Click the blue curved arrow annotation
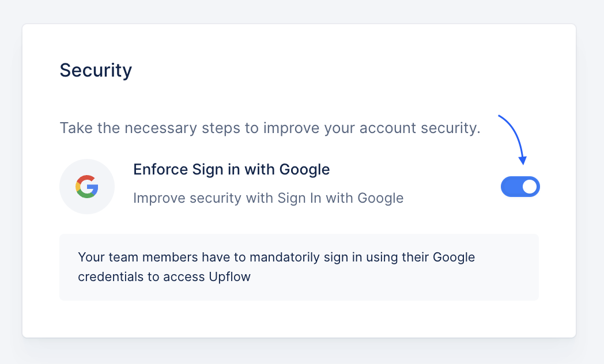The width and height of the screenshot is (604, 364). pyautogui.click(x=513, y=140)
